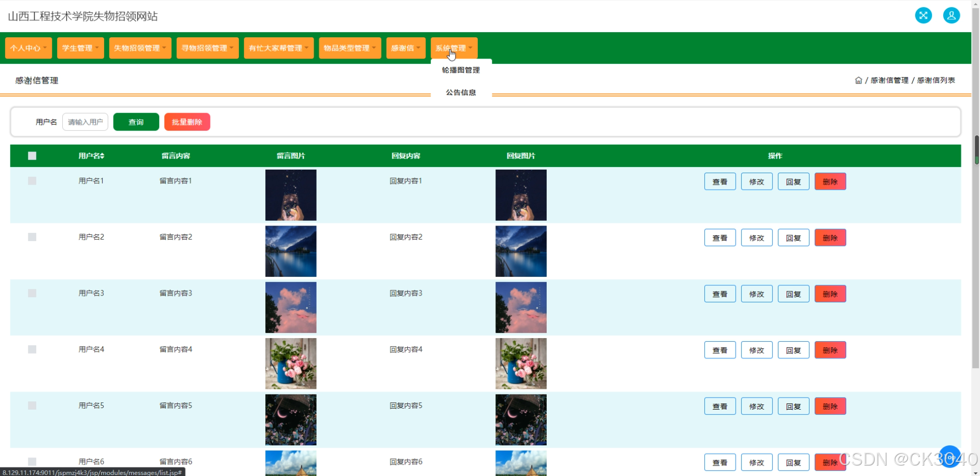Expand the 学生管理 dropdown

[80, 48]
